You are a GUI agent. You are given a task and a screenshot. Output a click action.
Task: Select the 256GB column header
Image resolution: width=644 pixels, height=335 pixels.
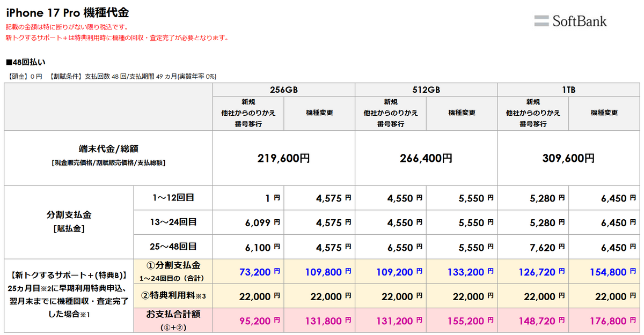(284, 90)
